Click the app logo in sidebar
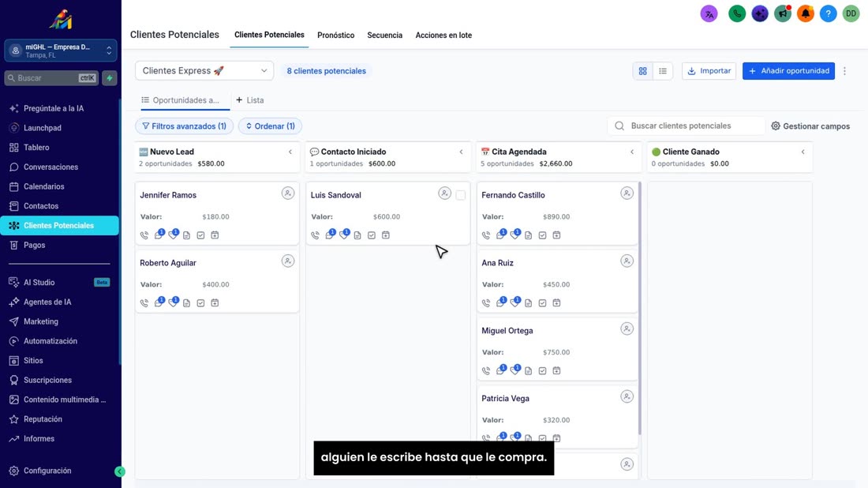Screen dimensions: 868x488 tap(60, 20)
